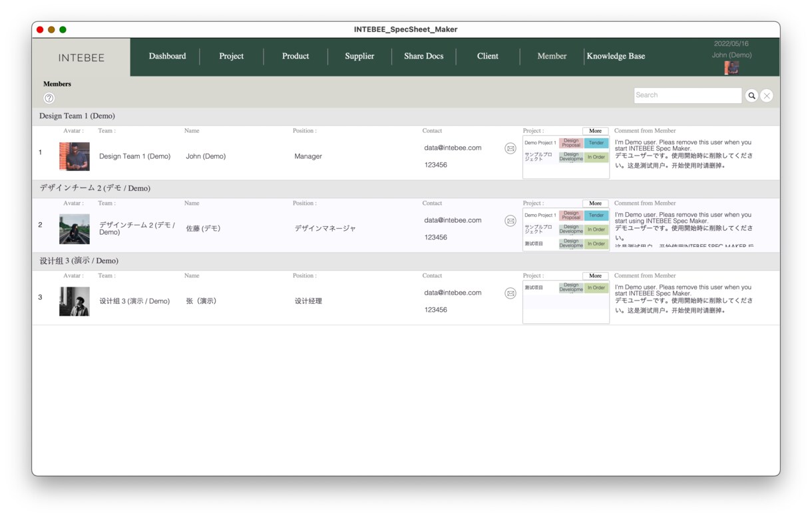Click INTEBEE logo
The image size is (812, 518).
coord(81,58)
